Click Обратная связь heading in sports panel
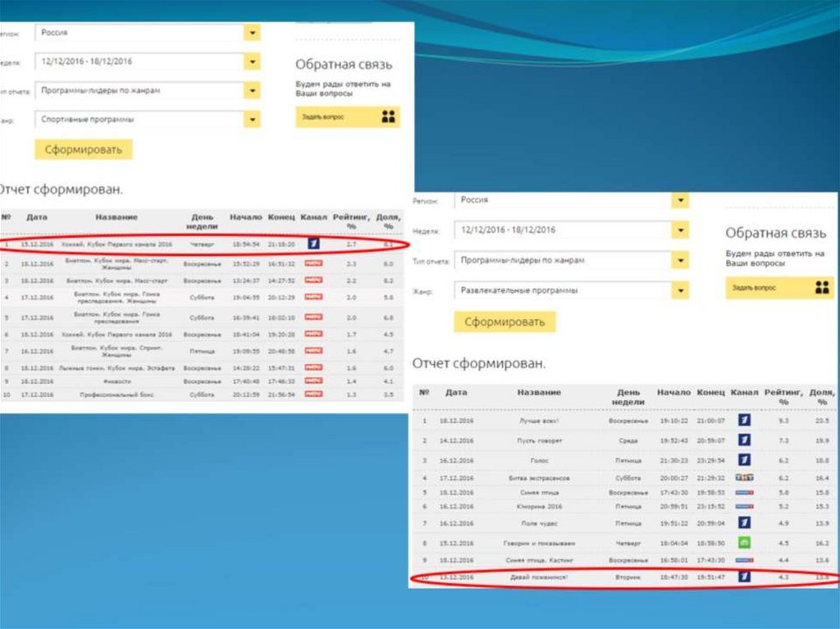 click(344, 64)
